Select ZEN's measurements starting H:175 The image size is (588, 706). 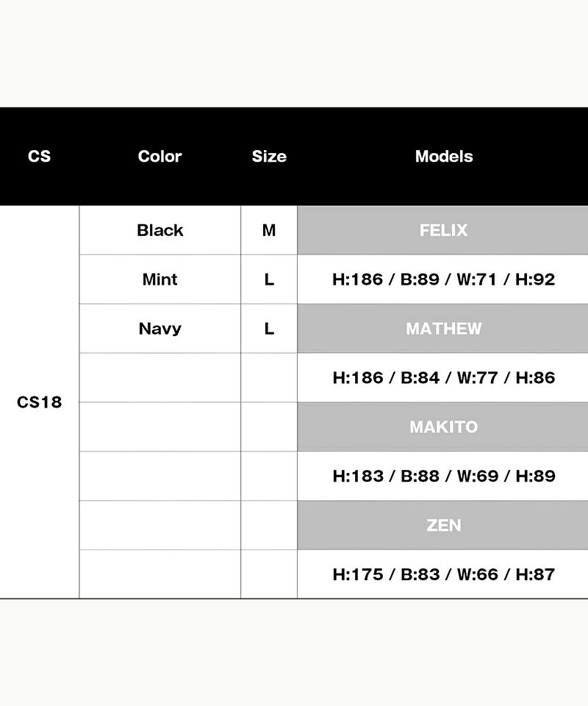(443, 574)
